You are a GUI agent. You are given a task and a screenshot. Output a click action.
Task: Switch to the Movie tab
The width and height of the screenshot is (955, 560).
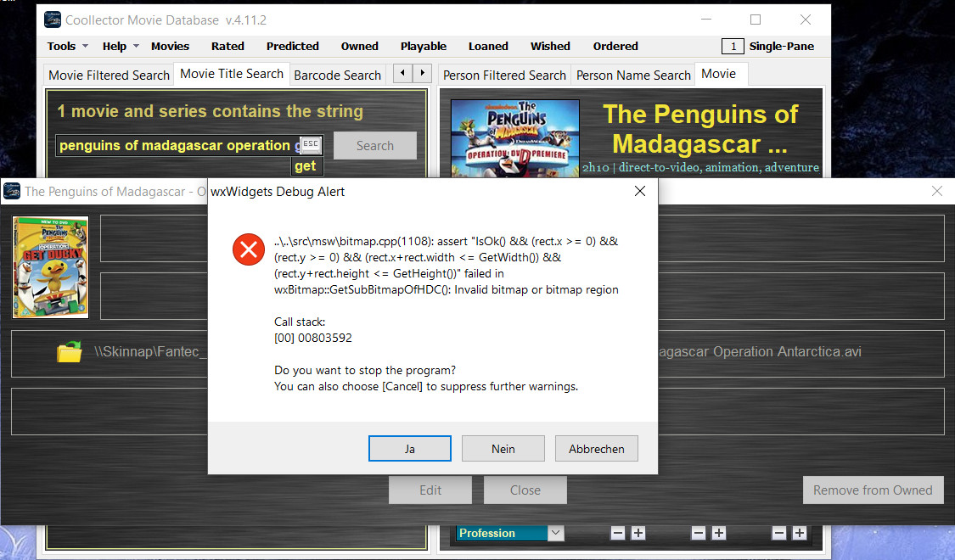719,74
